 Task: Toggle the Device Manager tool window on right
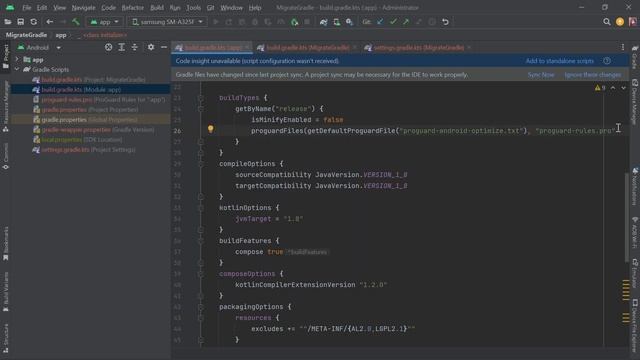(x=635, y=102)
